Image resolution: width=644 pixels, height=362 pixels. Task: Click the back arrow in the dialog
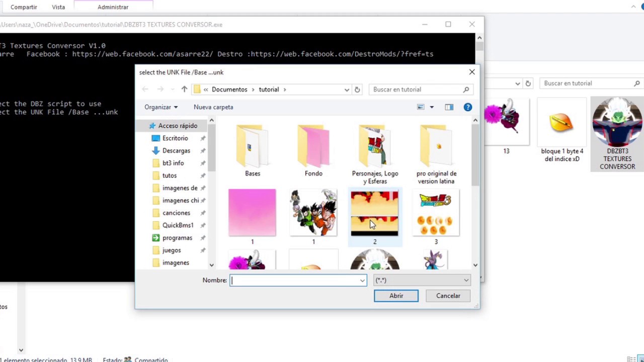point(145,89)
